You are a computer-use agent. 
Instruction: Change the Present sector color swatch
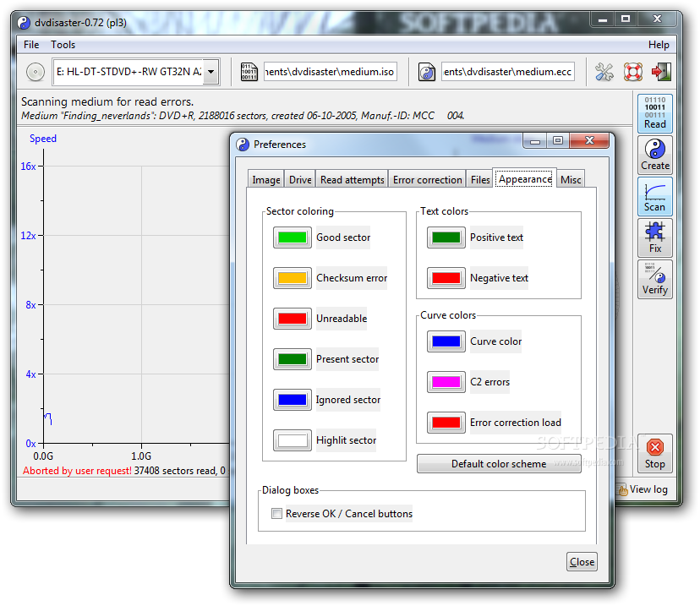pyautogui.click(x=293, y=358)
